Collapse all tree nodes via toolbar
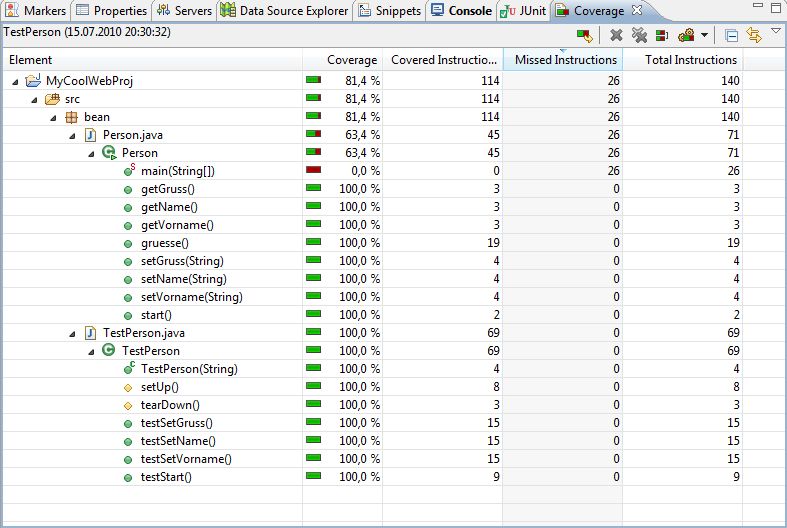The width and height of the screenshot is (787, 528). [731, 36]
